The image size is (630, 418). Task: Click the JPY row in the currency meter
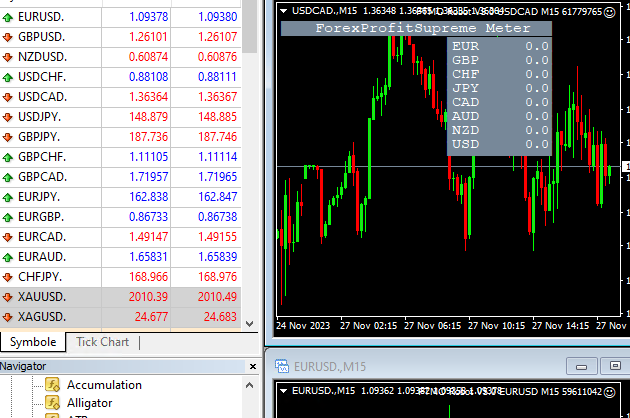coord(499,88)
